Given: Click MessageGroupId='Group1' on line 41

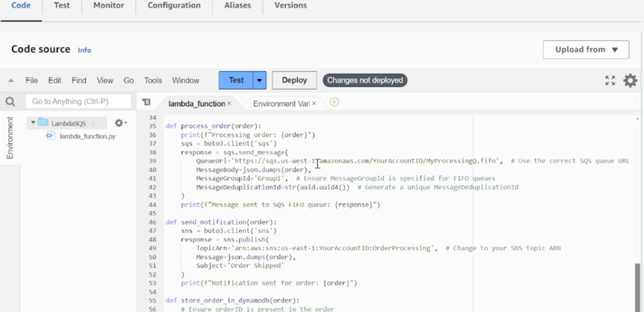Looking at the screenshot, I should click(x=241, y=178).
